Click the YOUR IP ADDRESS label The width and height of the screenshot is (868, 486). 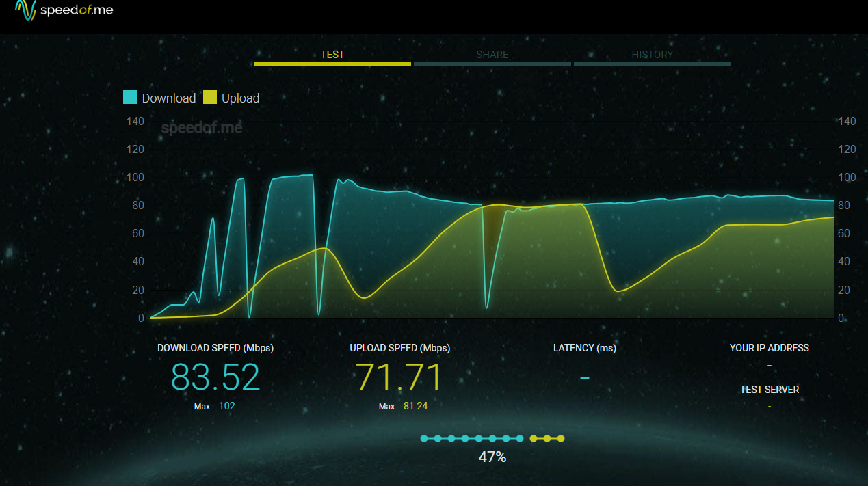pos(769,348)
